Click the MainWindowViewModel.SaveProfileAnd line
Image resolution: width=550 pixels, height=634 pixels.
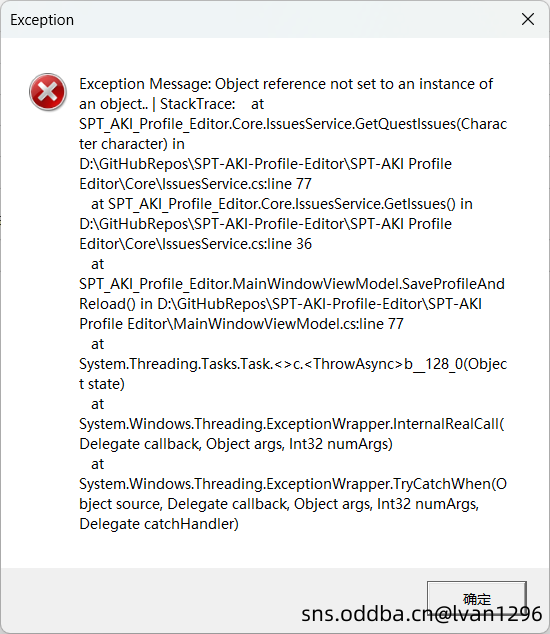click(x=292, y=284)
